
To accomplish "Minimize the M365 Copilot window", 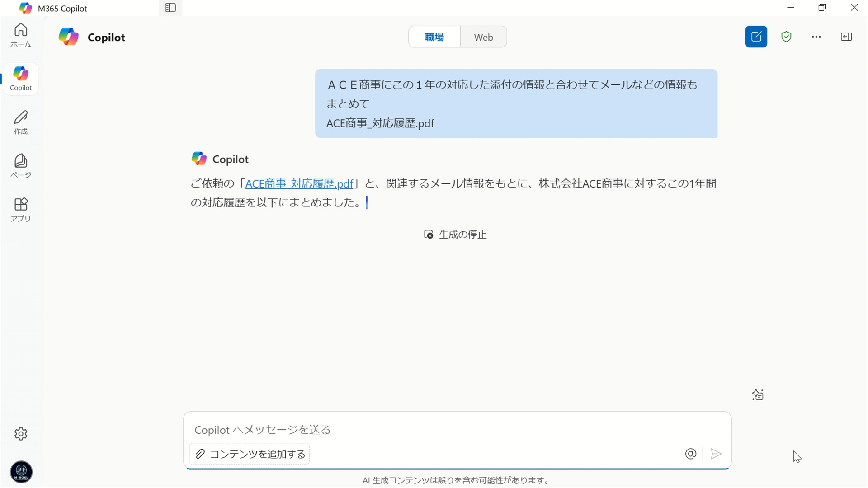I will 791,8.
